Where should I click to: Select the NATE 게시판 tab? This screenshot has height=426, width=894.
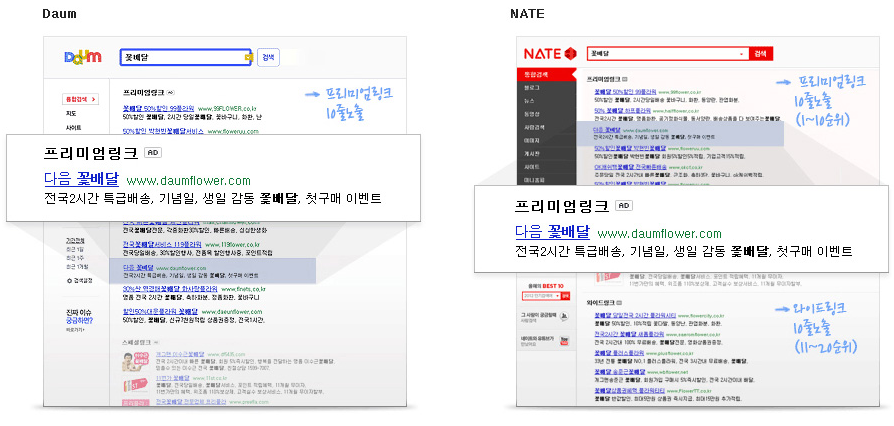(x=532, y=153)
